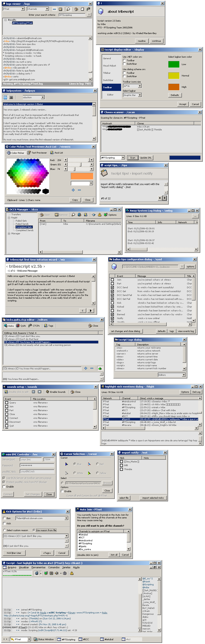Open Tags in kicks editor toolbar
Image resolution: width=205 pixels, height=644 pixels.
point(49,325)
